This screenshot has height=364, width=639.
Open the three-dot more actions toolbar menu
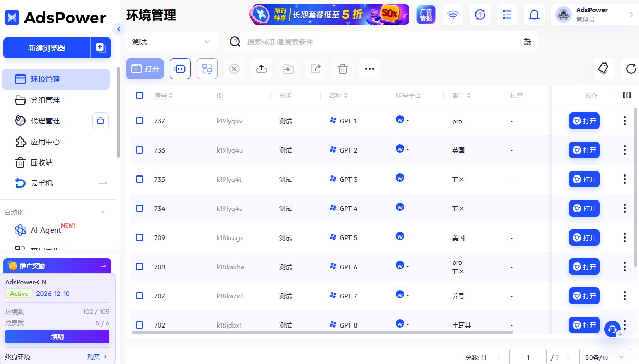[370, 69]
